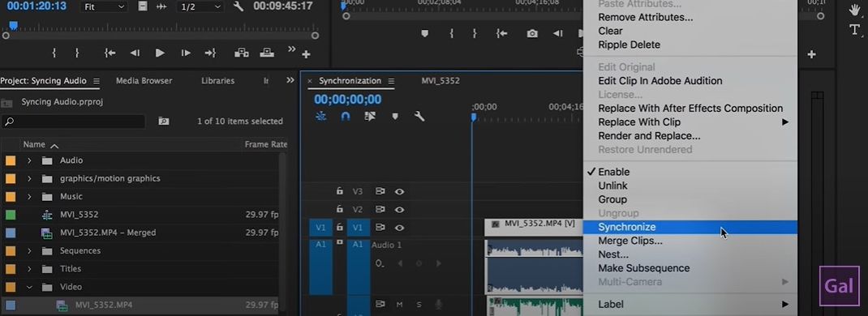The image size is (868, 316).
Task: Click the create-bin-from-search-query folder icon
Action: click(164, 121)
